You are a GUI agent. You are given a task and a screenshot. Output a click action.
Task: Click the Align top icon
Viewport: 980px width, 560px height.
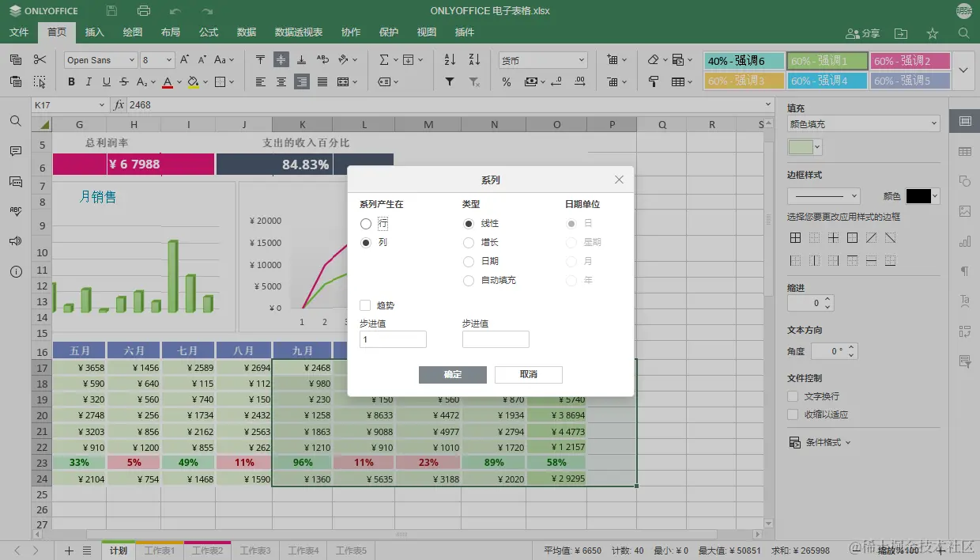tap(261, 60)
